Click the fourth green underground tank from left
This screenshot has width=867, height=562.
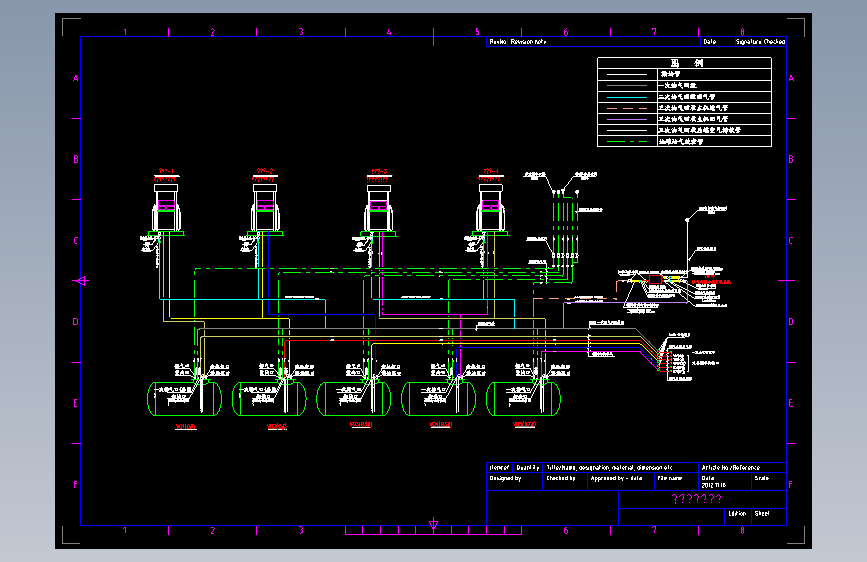pos(438,398)
